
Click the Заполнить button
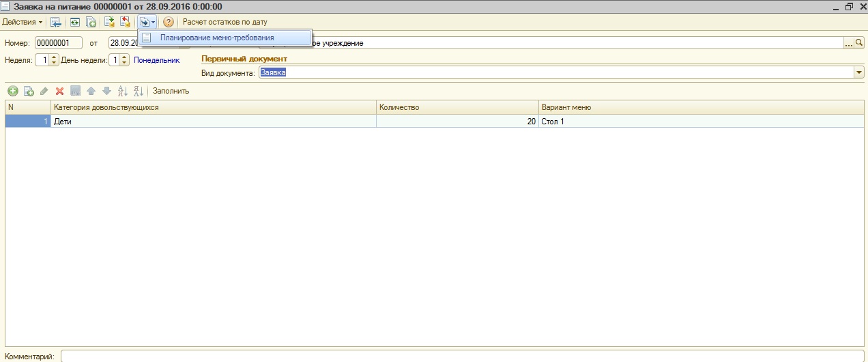click(x=171, y=91)
